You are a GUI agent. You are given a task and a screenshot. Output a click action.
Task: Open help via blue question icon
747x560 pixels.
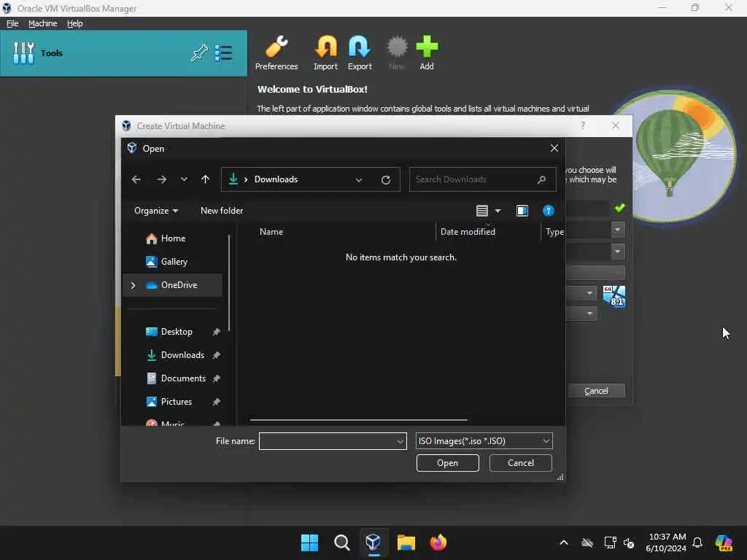pyautogui.click(x=549, y=211)
